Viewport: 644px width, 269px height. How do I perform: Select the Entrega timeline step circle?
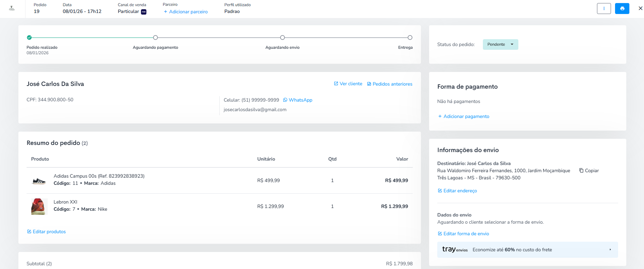pyautogui.click(x=410, y=38)
